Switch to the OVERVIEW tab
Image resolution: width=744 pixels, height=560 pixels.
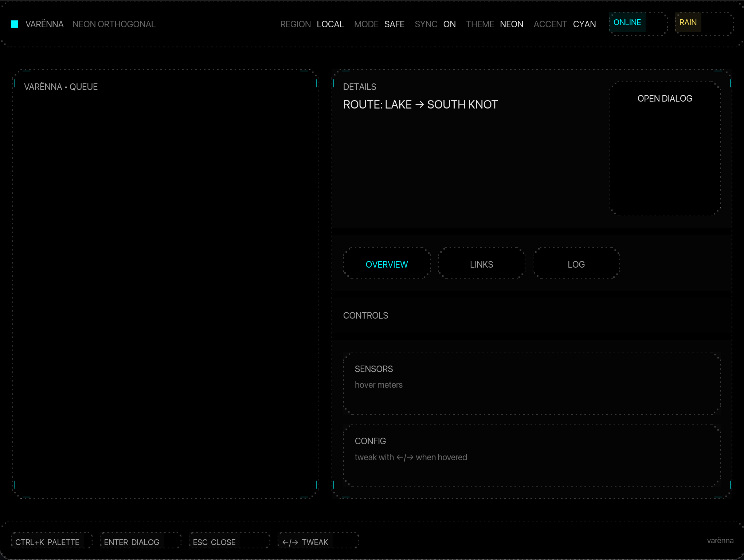[x=387, y=264]
